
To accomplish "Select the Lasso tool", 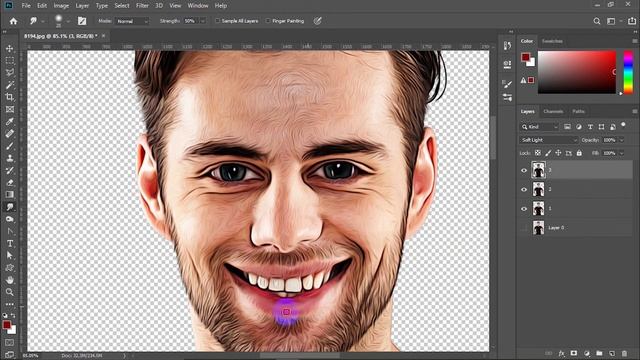I will [x=10, y=73].
